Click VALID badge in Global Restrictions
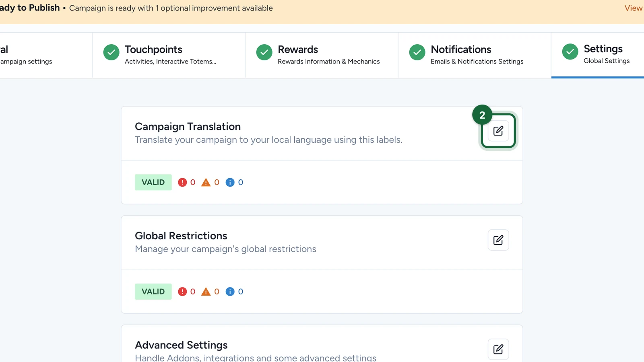The image size is (644, 362). click(x=153, y=292)
